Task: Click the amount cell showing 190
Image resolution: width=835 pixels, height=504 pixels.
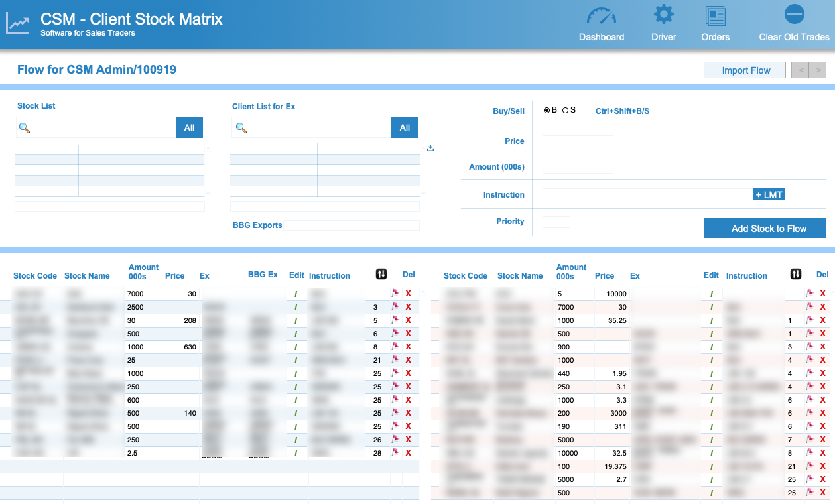Action: pos(574,426)
